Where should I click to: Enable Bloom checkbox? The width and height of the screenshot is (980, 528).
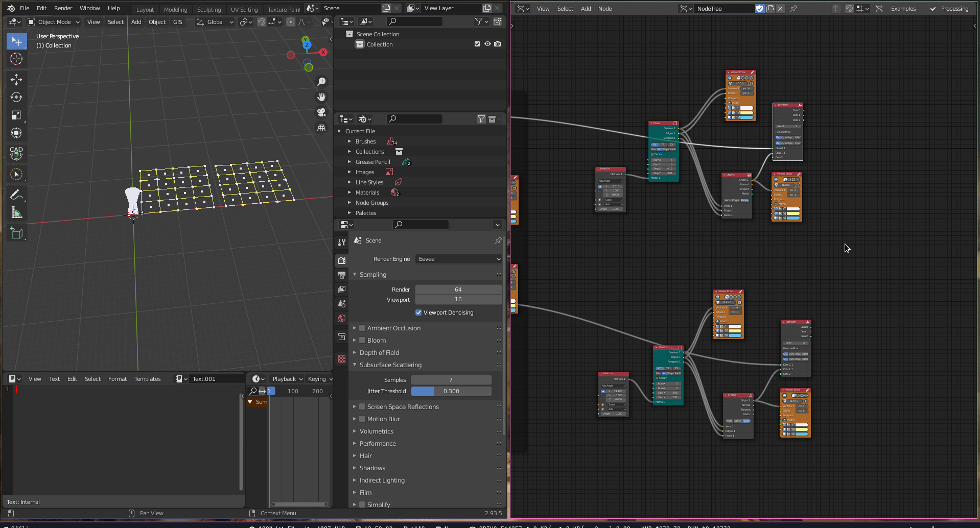pos(362,340)
